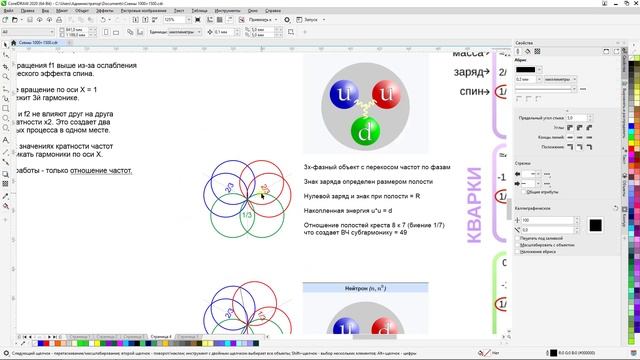Pick blue swatch in document palette
This screenshot has width=640, height=360.
(40, 344)
